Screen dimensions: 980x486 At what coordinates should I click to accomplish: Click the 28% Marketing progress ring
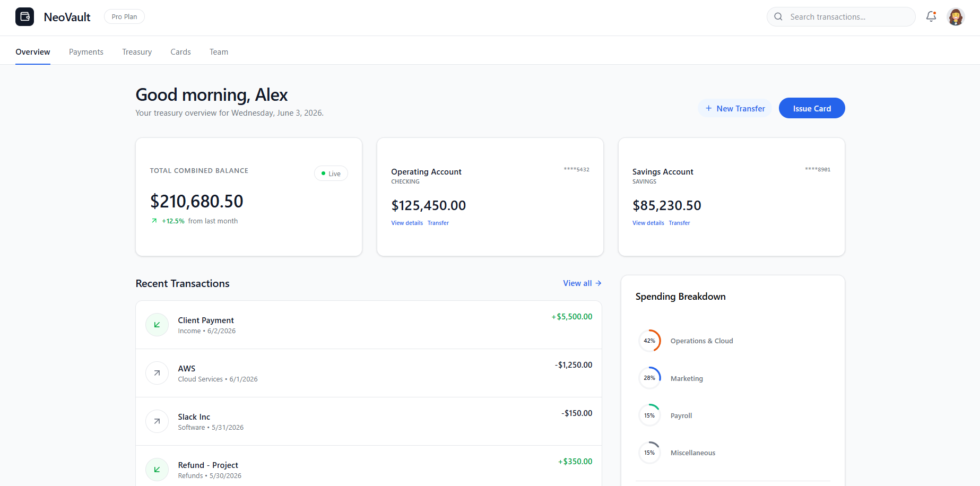[649, 378]
